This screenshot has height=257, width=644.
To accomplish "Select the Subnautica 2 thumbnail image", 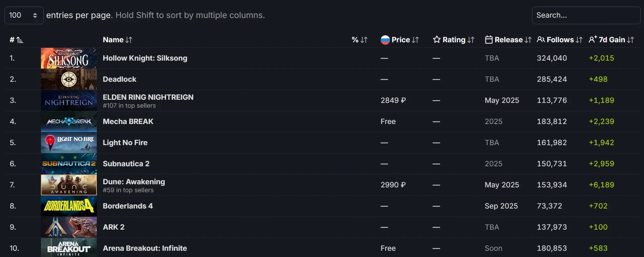I will tap(69, 164).
